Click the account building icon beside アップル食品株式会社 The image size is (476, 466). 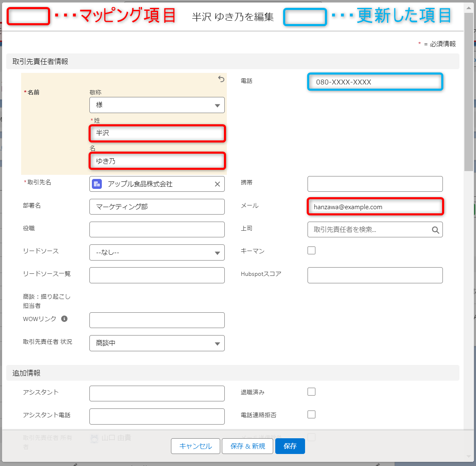[97, 184]
